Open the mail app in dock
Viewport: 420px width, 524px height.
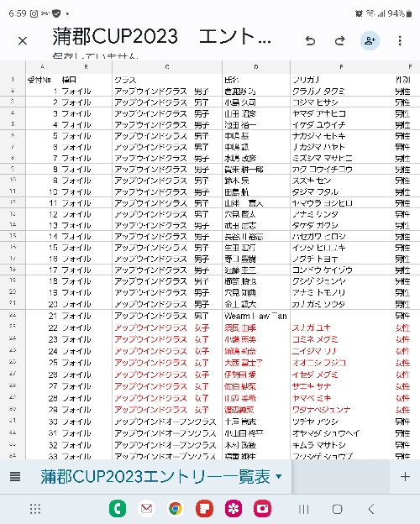146,509
